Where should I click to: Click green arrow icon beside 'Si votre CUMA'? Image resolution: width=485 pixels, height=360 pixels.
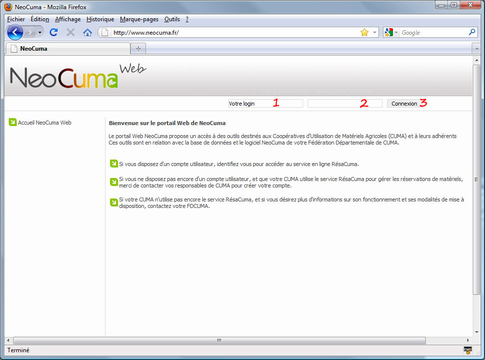tap(114, 202)
